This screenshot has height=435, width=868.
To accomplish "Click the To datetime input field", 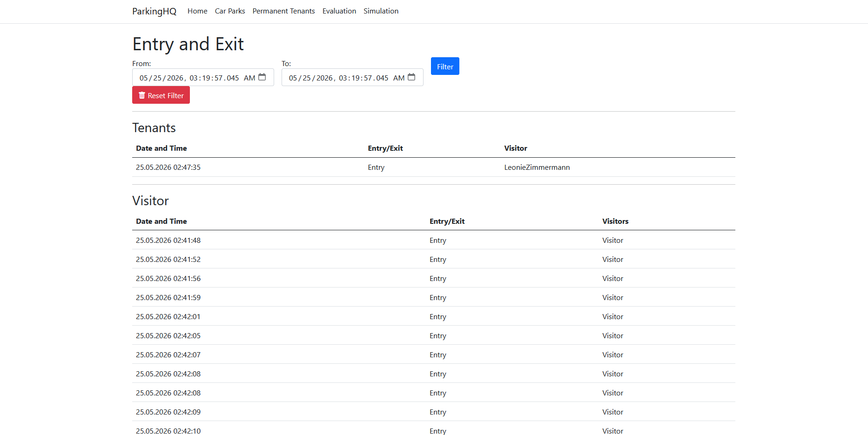I will [352, 77].
